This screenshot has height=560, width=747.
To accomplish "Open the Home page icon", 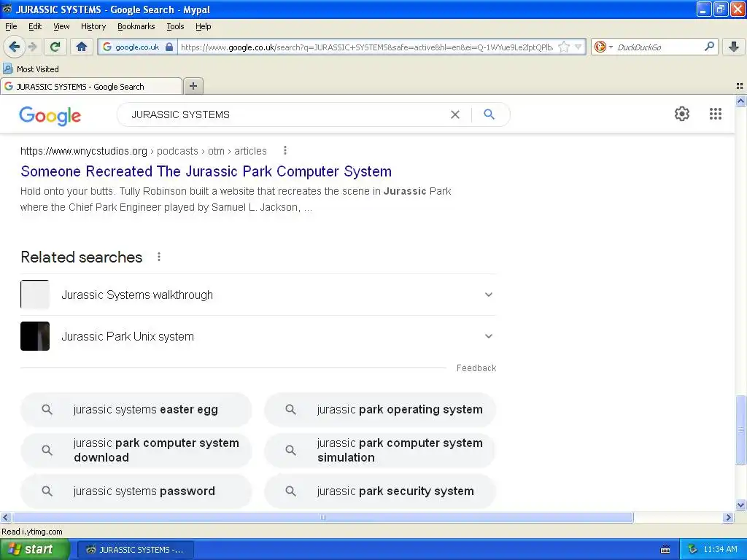I will click(x=82, y=47).
